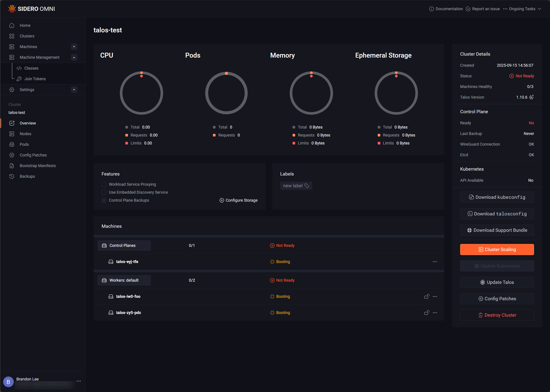Enable Control Plane Backups
Image resolution: width=550 pixels, height=392 pixels.
tap(104, 200)
